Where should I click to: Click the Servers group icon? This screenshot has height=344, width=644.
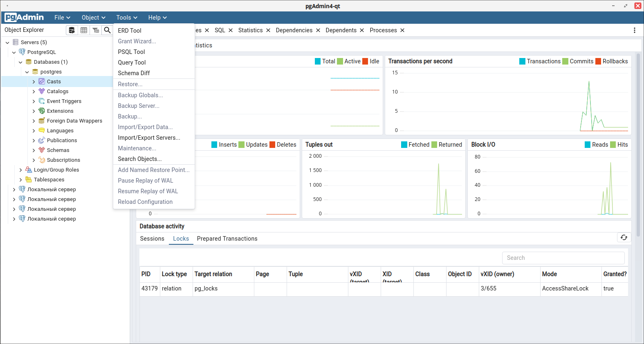16,42
